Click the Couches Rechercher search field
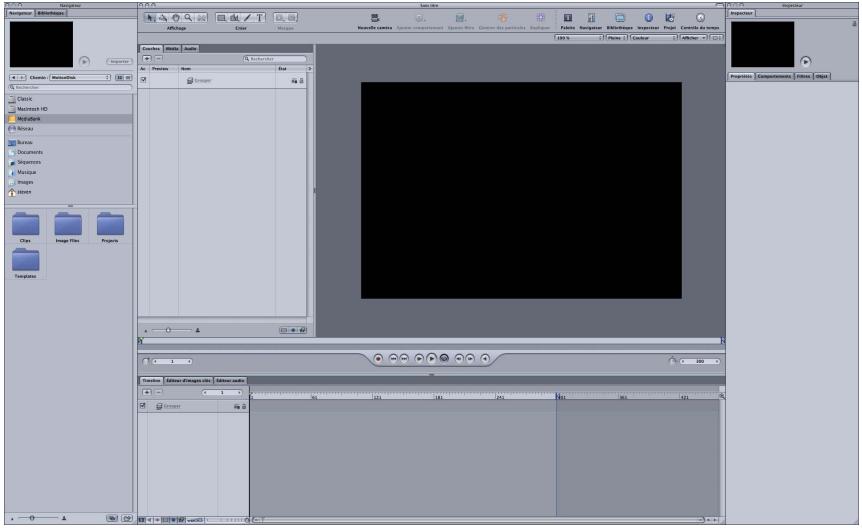 [275, 58]
